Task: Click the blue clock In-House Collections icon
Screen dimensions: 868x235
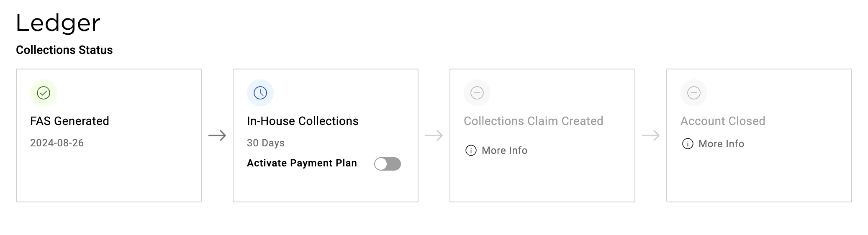Action: [260, 93]
